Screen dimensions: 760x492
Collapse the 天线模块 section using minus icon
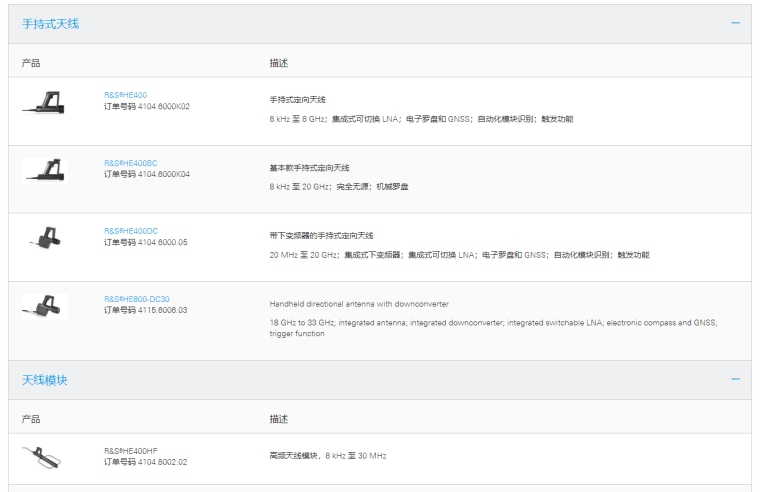pos(736,380)
